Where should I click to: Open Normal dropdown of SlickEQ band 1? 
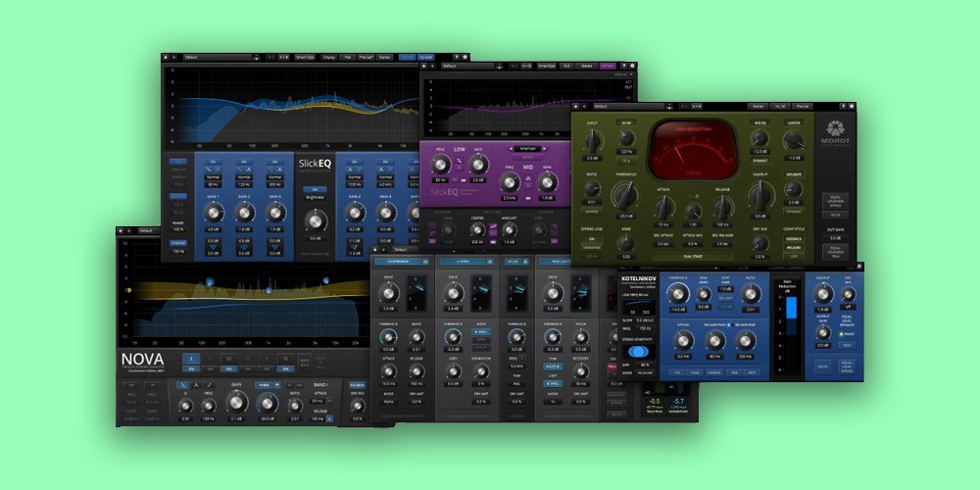pos(213,176)
